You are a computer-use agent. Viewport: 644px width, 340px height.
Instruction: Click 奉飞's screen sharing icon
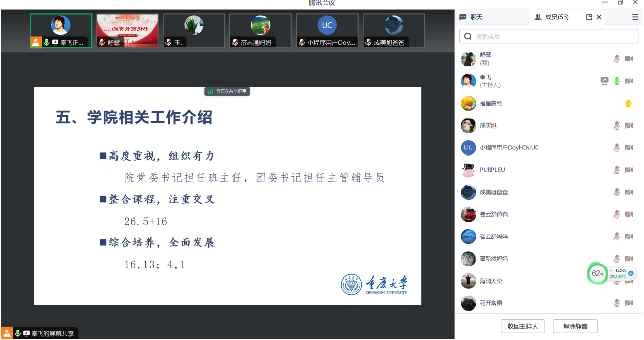point(604,81)
